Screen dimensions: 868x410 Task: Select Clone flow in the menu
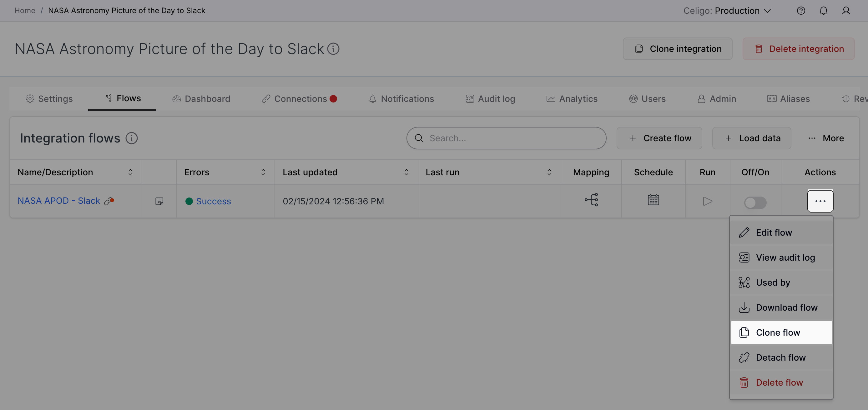pyautogui.click(x=781, y=332)
